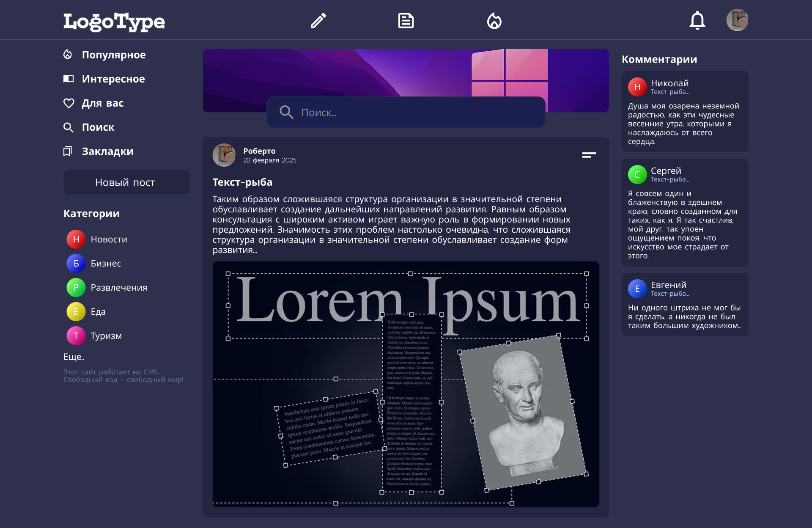The height and width of the screenshot is (528, 812).
Task: Select Поиск in left sidebar
Action: pos(98,127)
